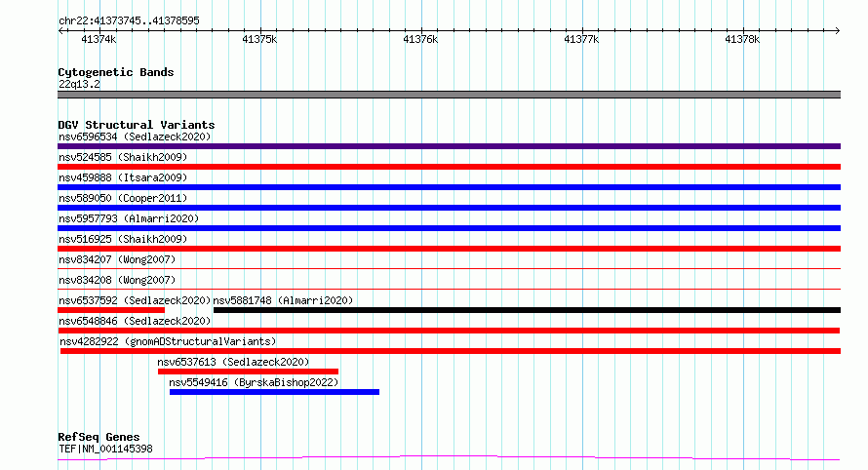Select the blue nsv589050 variant bar
This screenshot has width=868, height=470.
coord(449,208)
